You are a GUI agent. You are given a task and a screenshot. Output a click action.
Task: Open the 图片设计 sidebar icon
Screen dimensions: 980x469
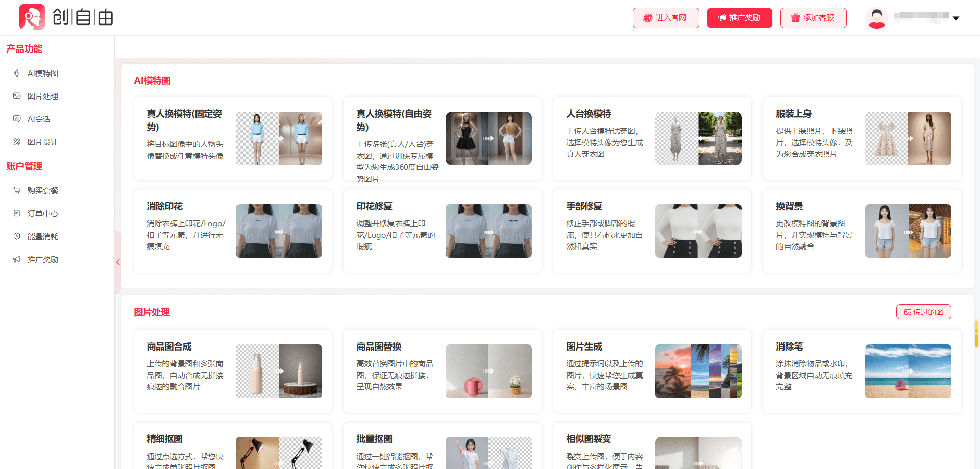17,142
